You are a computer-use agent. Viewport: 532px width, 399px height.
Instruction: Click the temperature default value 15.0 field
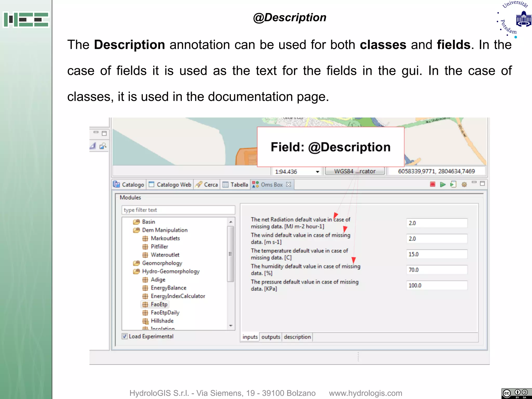coord(437,254)
